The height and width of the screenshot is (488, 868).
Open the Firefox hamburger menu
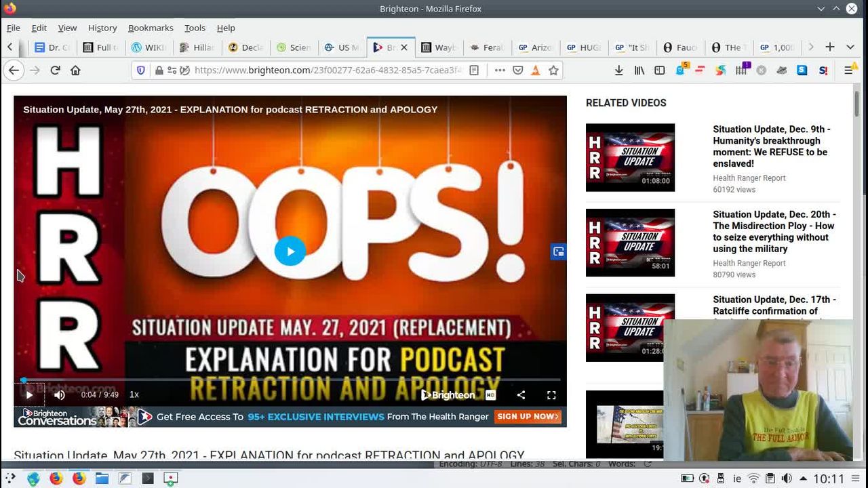(x=848, y=70)
